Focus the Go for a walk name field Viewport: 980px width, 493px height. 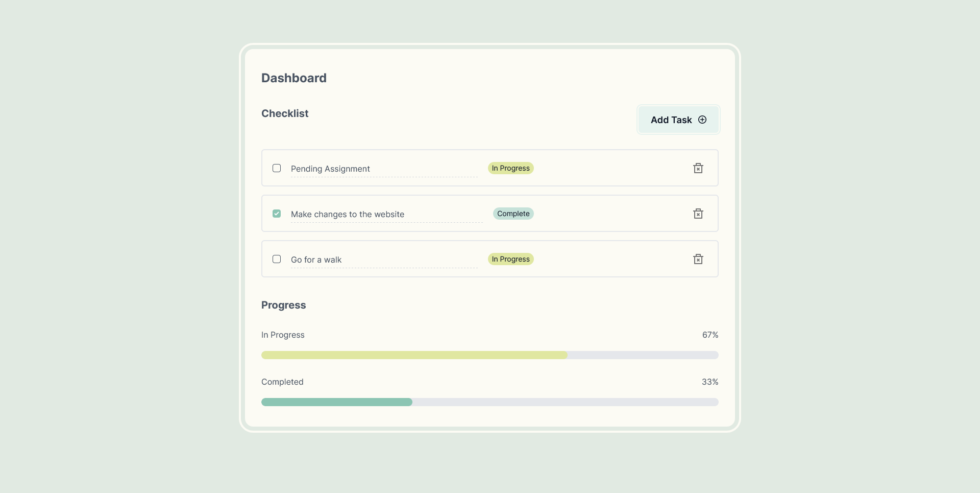click(x=383, y=260)
